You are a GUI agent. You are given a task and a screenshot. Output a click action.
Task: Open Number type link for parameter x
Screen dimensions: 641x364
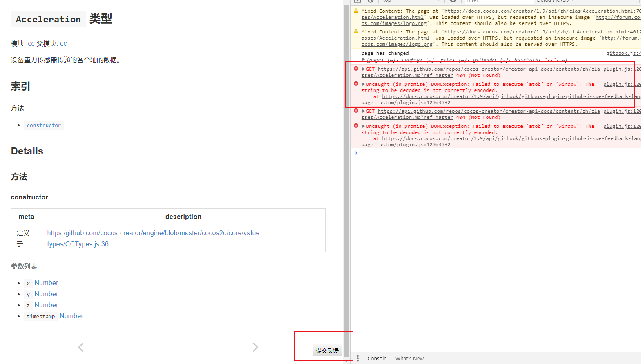[46, 283]
